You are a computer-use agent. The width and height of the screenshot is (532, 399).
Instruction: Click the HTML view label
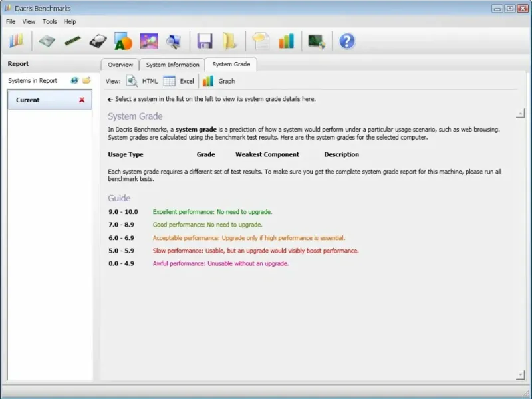tap(150, 81)
